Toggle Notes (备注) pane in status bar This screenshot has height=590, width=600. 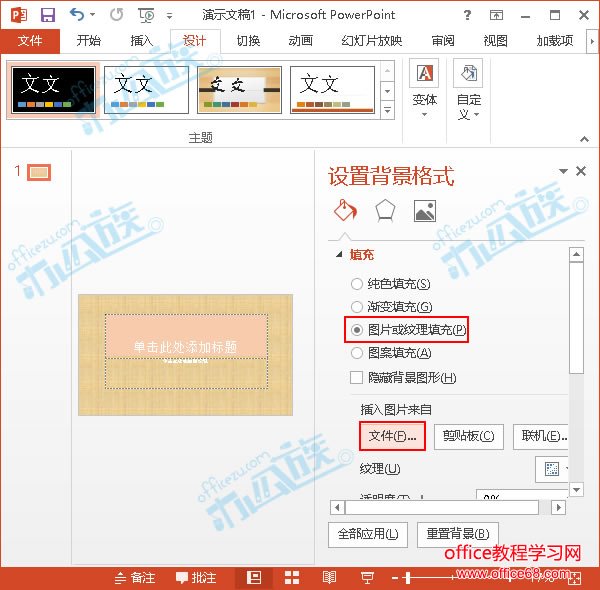click(135, 578)
